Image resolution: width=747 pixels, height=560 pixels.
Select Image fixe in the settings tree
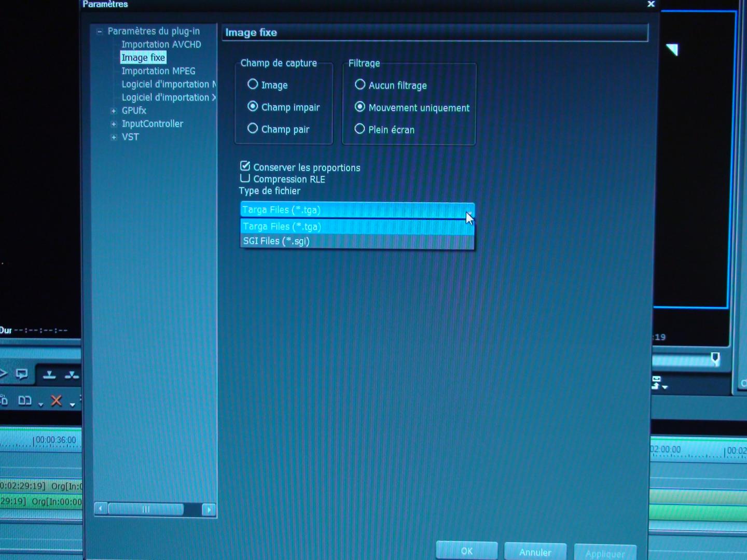pyautogui.click(x=143, y=58)
